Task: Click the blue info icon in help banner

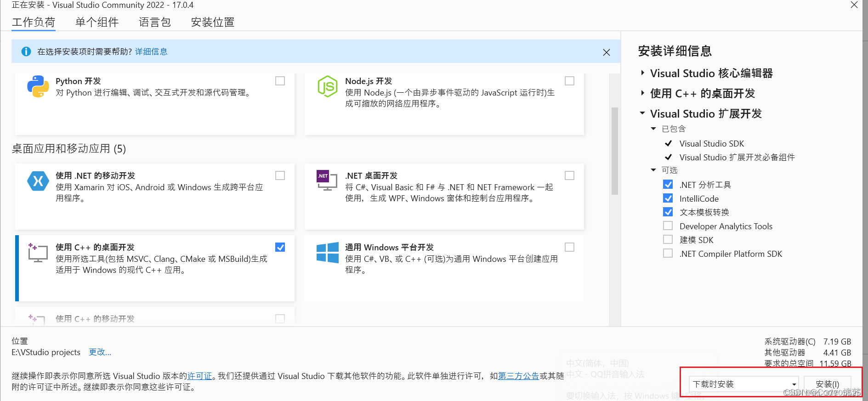Action: coord(26,51)
